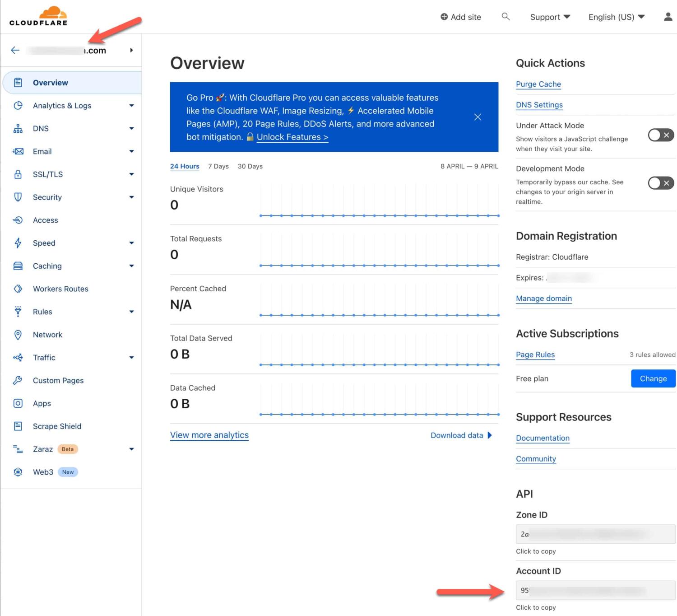The image size is (677, 616).
Task: Click the Purge Cache link
Action: (538, 84)
